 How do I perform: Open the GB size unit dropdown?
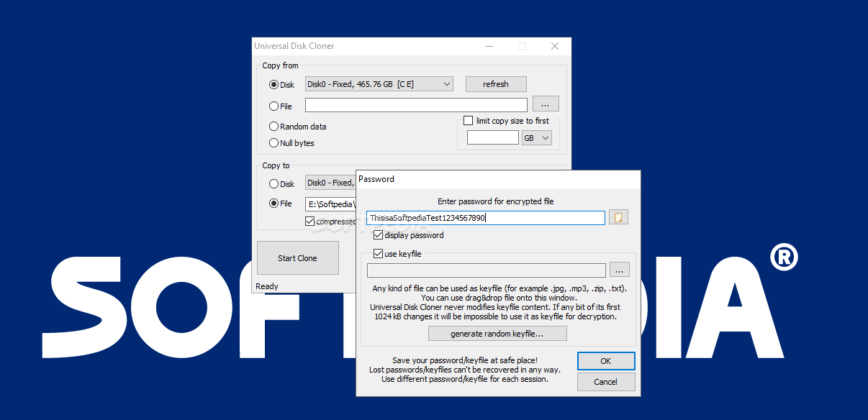[x=537, y=138]
